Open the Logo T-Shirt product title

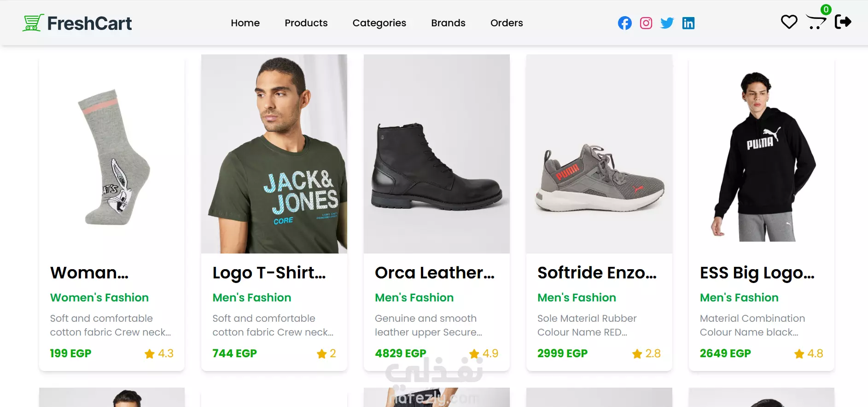point(269,273)
